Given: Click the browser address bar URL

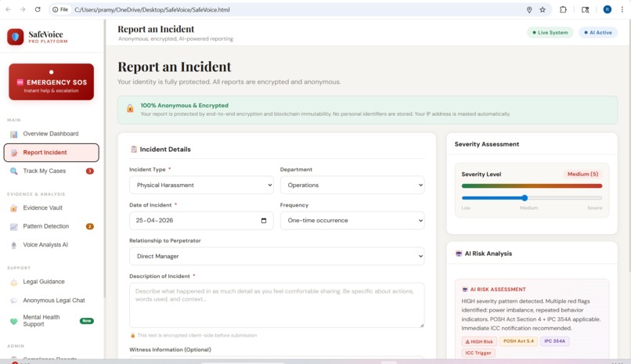Looking at the screenshot, I should 152,9.
